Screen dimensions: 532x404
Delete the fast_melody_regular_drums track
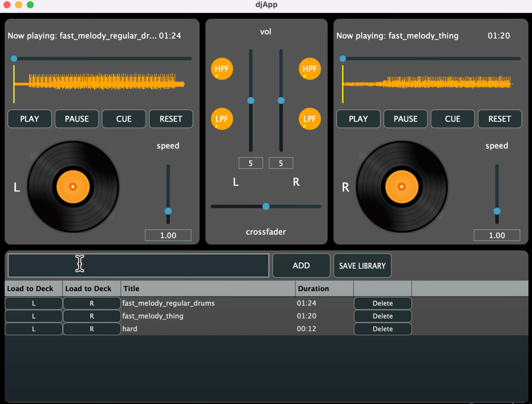pyautogui.click(x=383, y=303)
